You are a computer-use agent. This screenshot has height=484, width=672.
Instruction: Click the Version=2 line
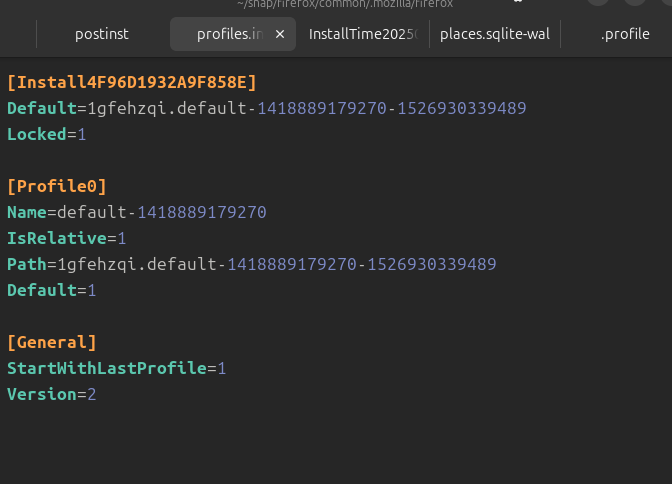click(x=51, y=394)
